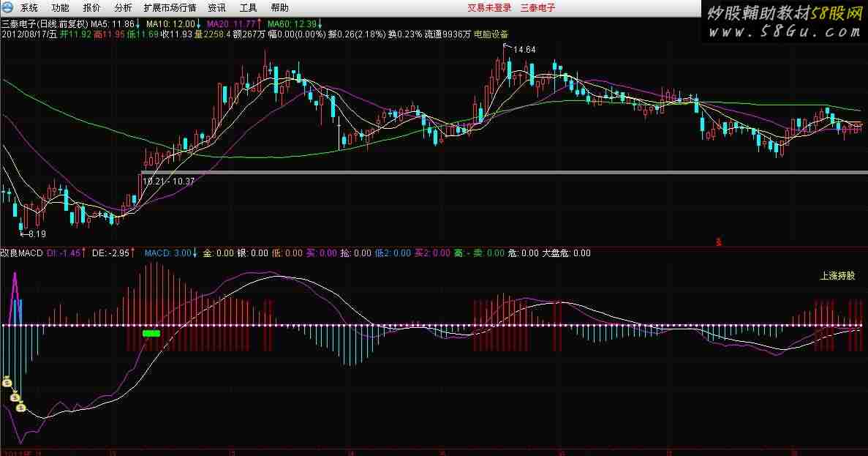The width and height of the screenshot is (868, 456).
Task: Click the green rectangle marker in MACD panel
Action: pos(151,333)
